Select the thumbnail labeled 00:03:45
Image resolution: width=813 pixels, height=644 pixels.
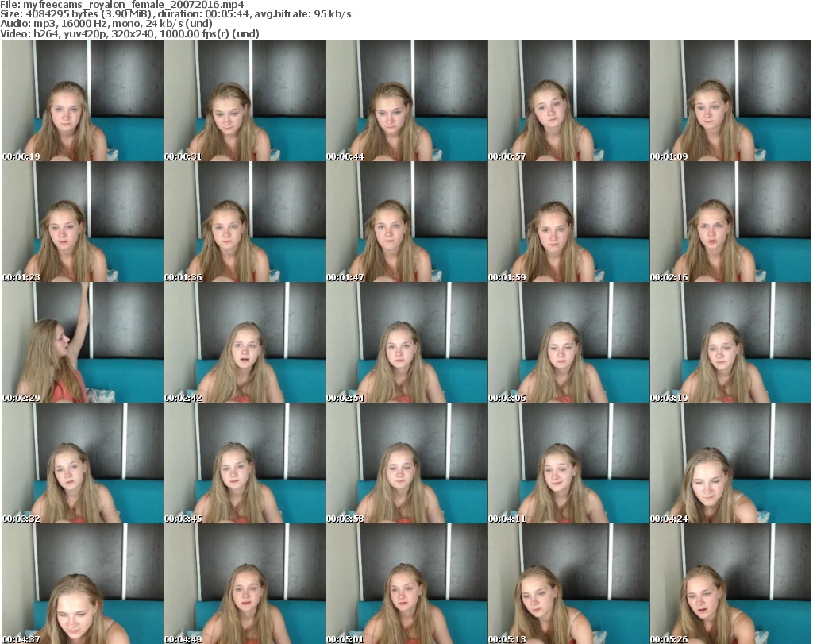click(x=245, y=463)
